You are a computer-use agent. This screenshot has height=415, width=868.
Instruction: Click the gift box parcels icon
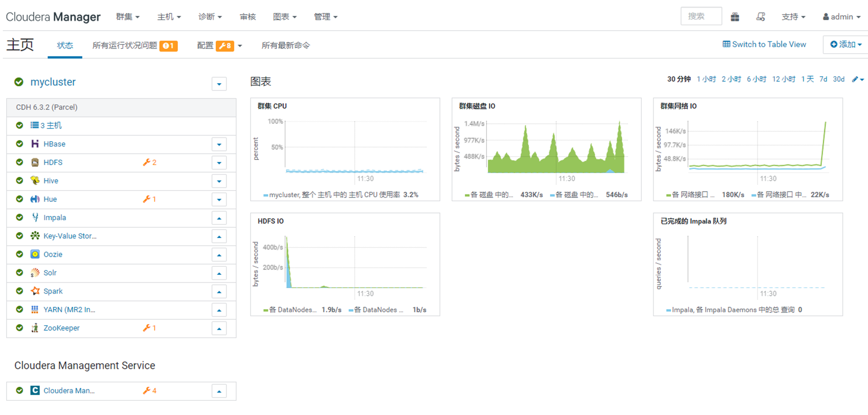point(735,17)
